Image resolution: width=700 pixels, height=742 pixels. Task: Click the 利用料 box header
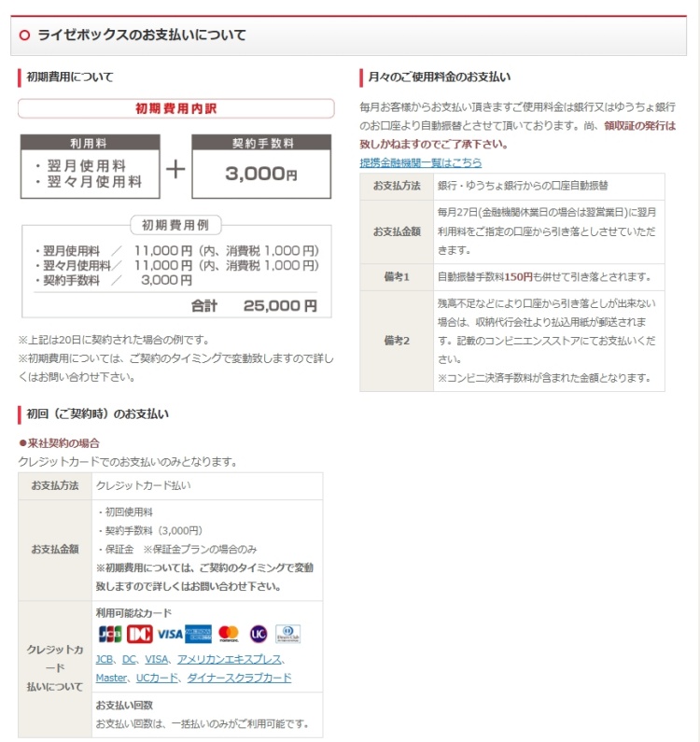tap(90, 143)
